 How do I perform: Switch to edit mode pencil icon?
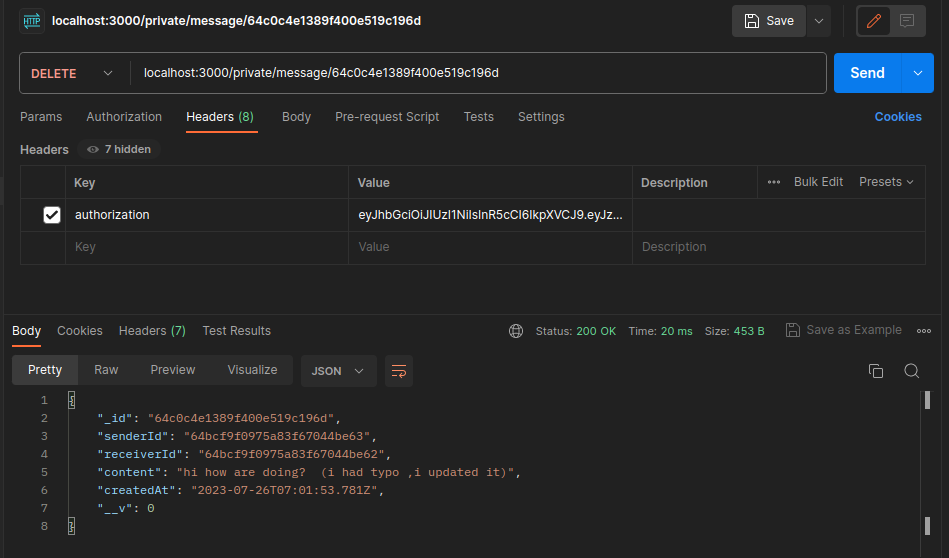click(x=873, y=21)
